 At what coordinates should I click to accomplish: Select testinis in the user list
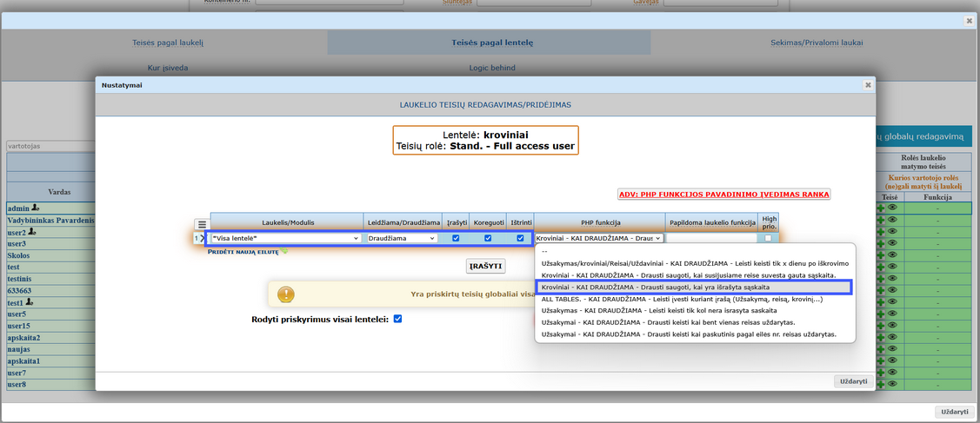pyautogui.click(x=50, y=279)
